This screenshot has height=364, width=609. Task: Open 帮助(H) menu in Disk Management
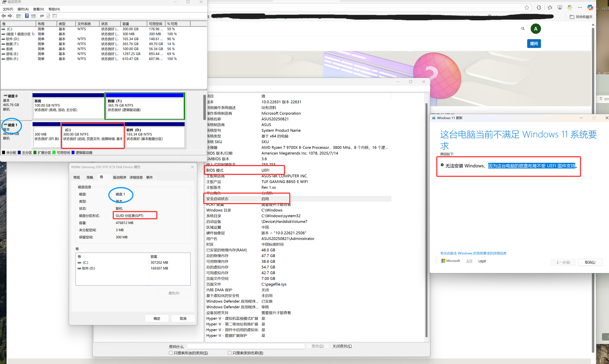tap(54, 9)
